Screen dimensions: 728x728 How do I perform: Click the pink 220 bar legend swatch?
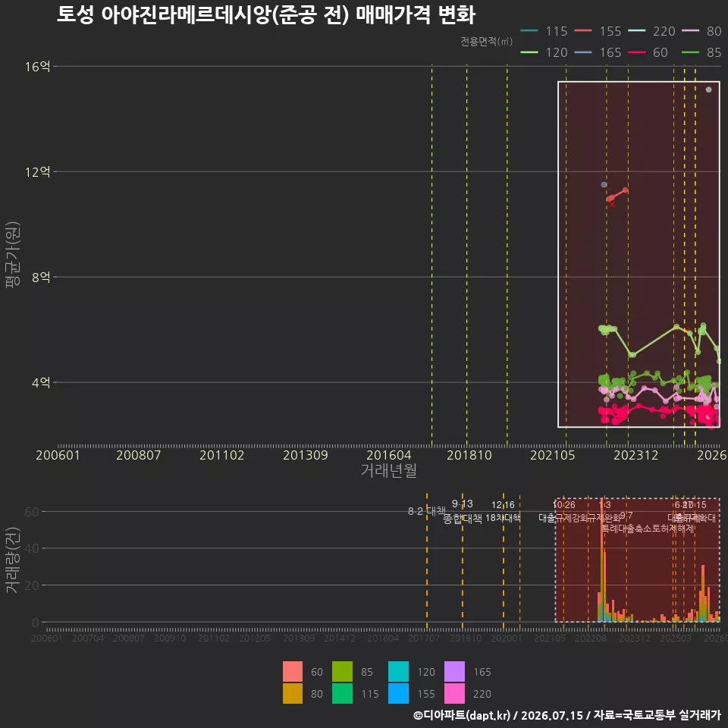[454, 693]
